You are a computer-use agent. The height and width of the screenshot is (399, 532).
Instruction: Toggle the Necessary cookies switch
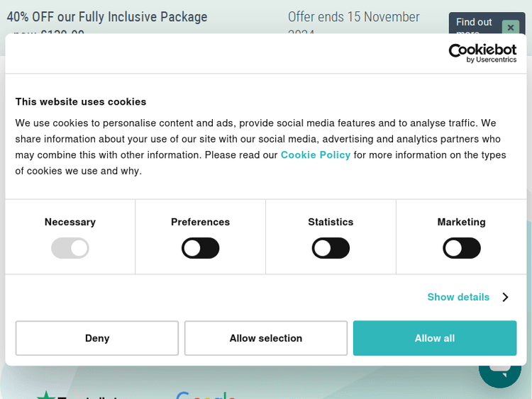(x=70, y=248)
